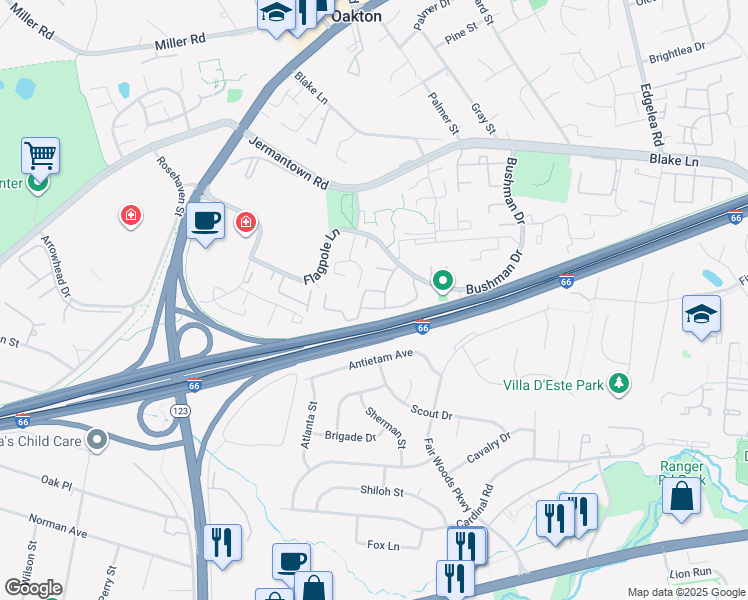
Task: Click the red medical pin west of Rosehaven St
Action: pos(131,216)
